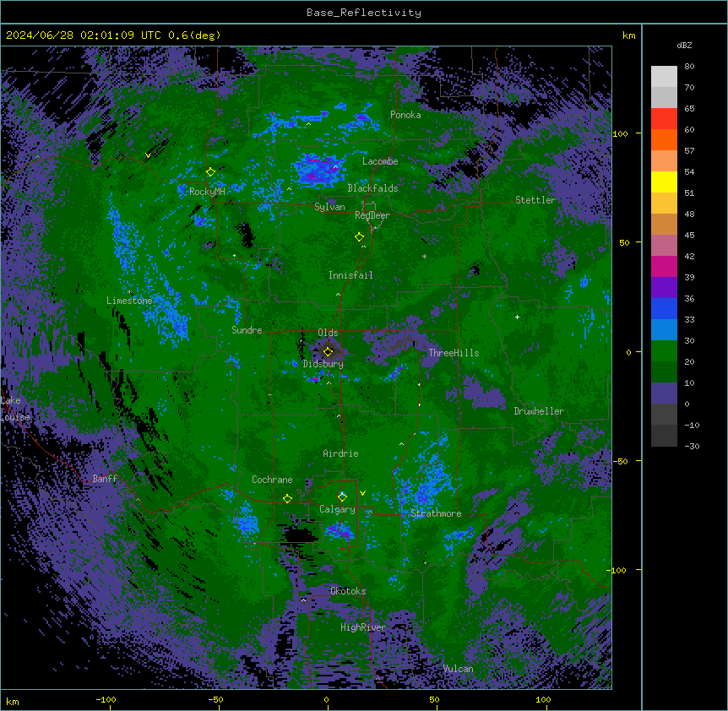Click the -100 tick on the right vertical axis
The width and height of the screenshot is (728, 711).
[618, 570]
